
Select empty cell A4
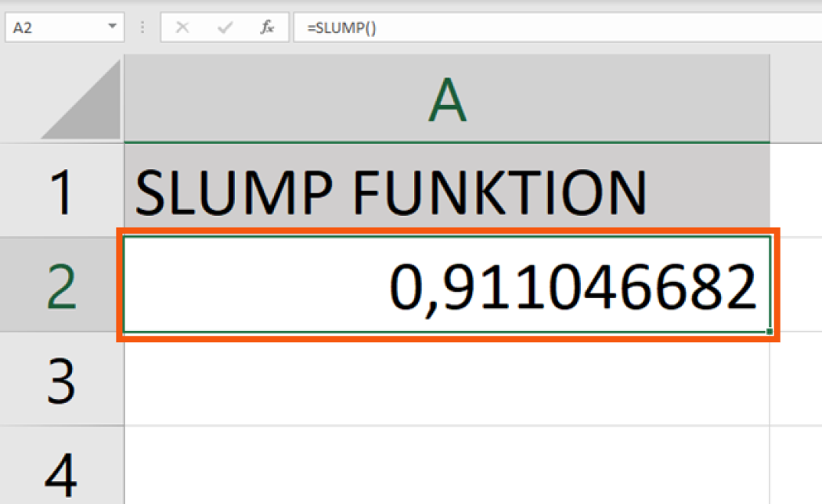446,470
